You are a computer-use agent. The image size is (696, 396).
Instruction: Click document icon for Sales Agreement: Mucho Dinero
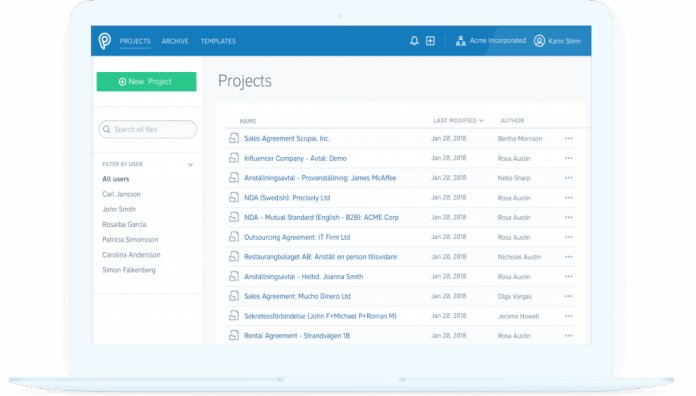pyautogui.click(x=234, y=296)
